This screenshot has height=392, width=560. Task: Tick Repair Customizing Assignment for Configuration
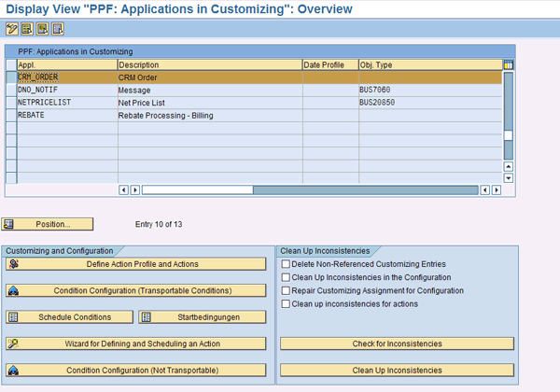[287, 290]
